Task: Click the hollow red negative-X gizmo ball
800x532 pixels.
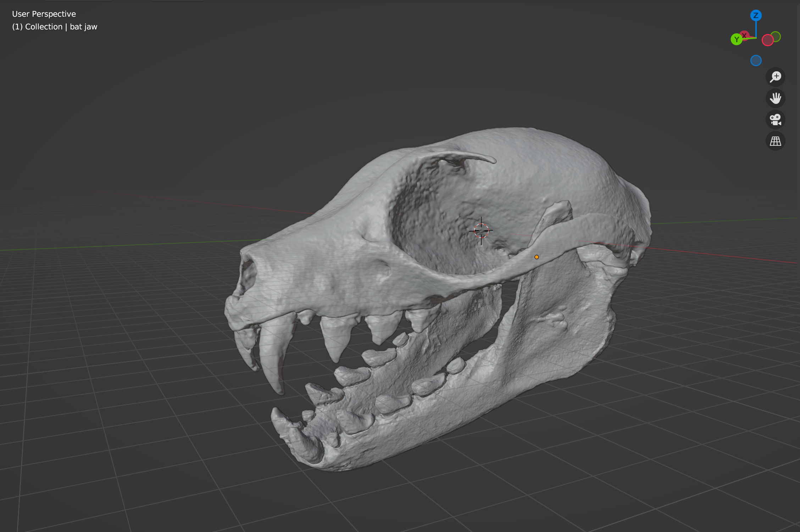Action: 768,40
